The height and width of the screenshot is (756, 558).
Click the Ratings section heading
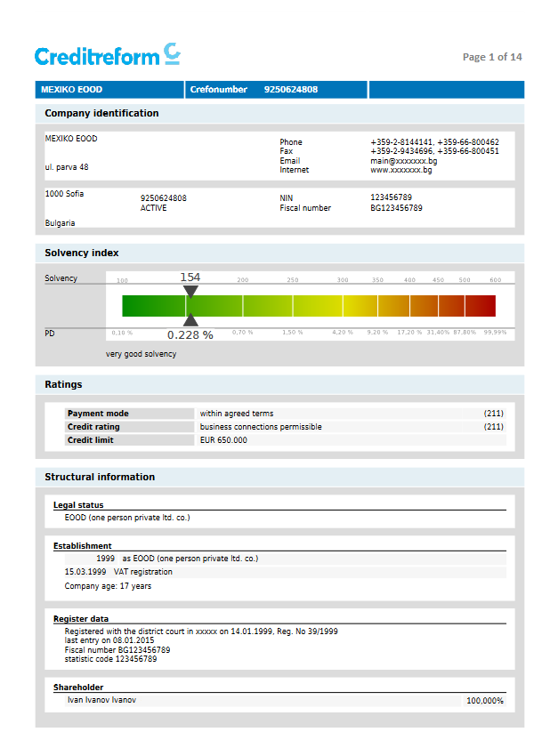[x=63, y=385]
